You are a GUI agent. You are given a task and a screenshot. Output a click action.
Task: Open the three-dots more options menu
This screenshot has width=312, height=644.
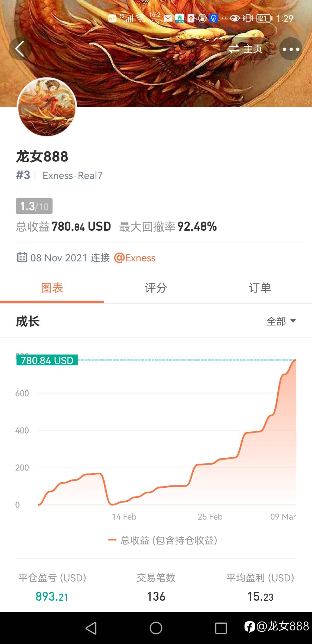[291, 49]
